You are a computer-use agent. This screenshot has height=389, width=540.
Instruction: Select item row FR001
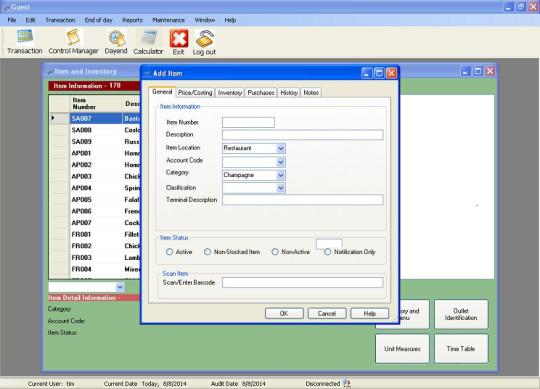pyautogui.click(x=95, y=234)
